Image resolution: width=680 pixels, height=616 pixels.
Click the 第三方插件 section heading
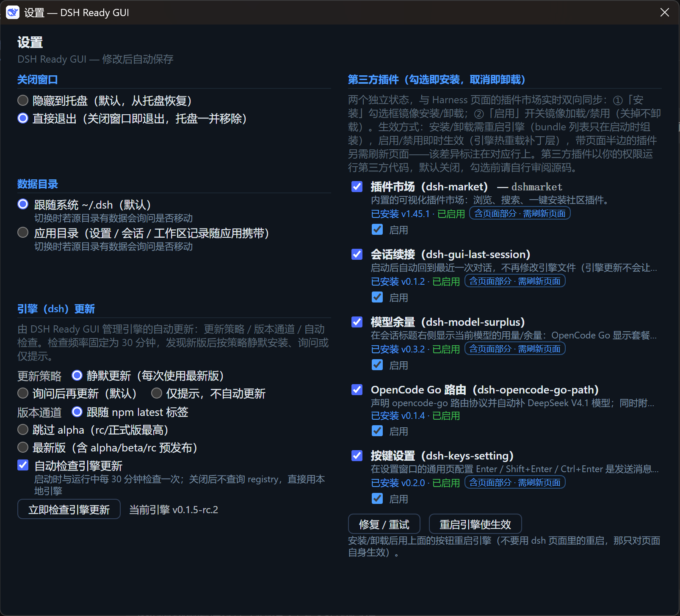[x=437, y=80]
